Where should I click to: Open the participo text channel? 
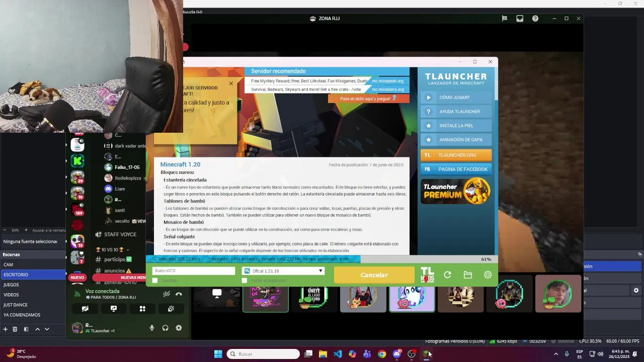coord(119,259)
